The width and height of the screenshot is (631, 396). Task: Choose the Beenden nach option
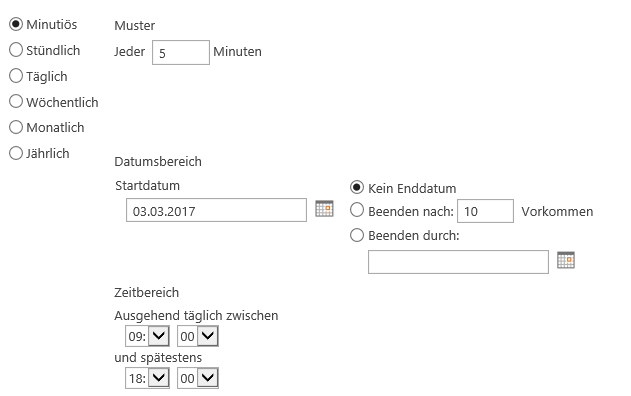click(x=357, y=210)
